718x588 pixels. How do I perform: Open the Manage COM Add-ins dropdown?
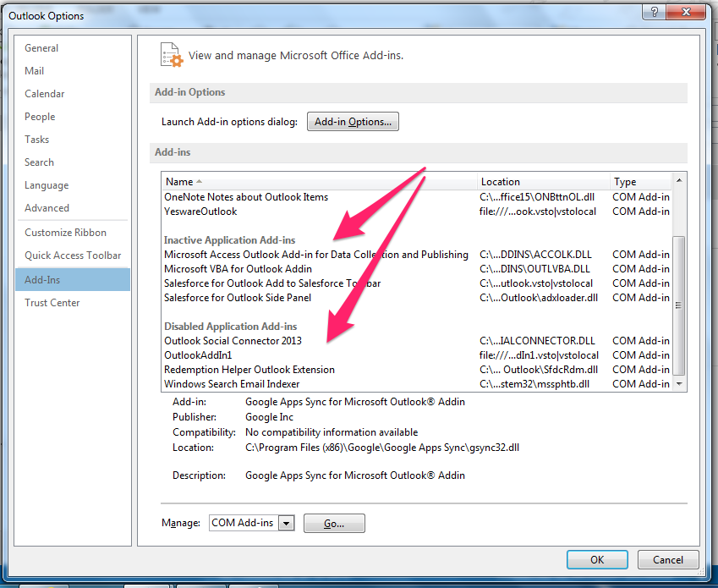coord(287,523)
